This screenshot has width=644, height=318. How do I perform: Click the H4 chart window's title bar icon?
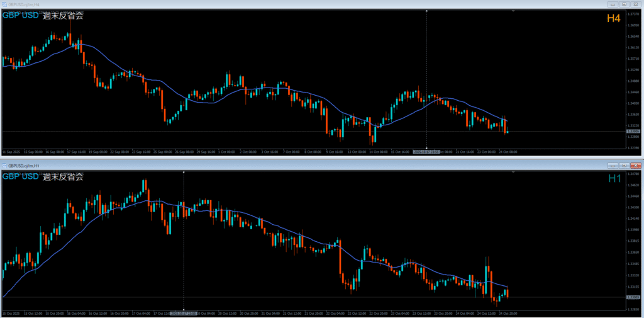4,4
